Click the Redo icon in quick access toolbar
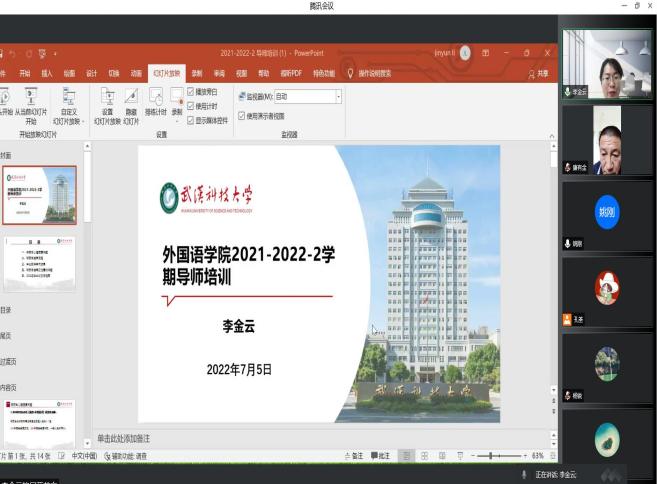The image size is (657, 484). [29, 54]
